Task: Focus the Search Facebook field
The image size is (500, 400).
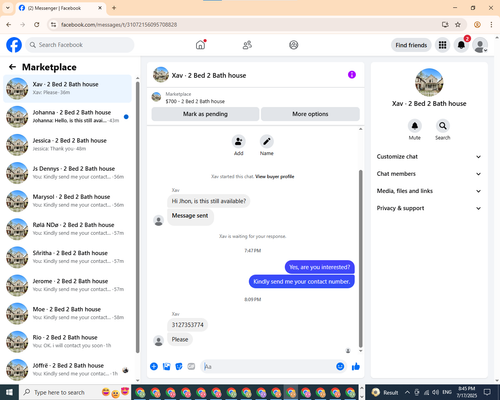Action: click(80, 45)
